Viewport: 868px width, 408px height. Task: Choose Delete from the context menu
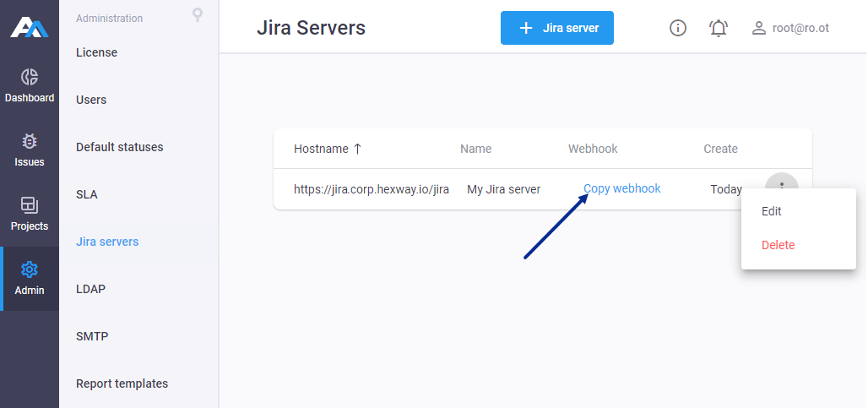778,245
